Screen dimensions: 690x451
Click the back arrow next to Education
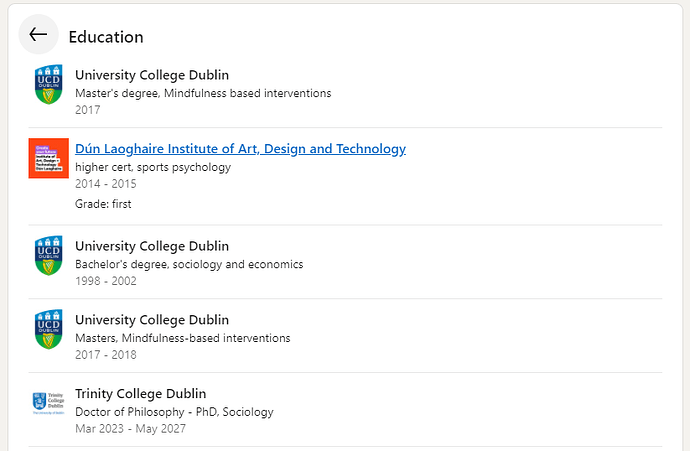[x=38, y=34]
